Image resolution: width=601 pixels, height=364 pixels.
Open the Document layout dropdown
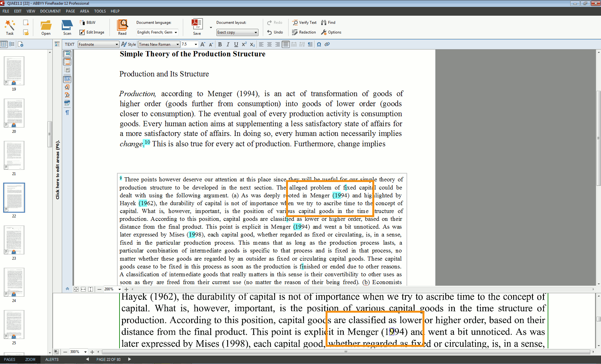[x=237, y=32]
